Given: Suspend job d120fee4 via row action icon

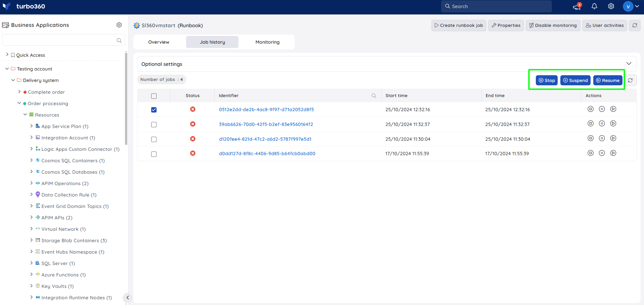Looking at the screenshot, I should [x=602, y=138].
